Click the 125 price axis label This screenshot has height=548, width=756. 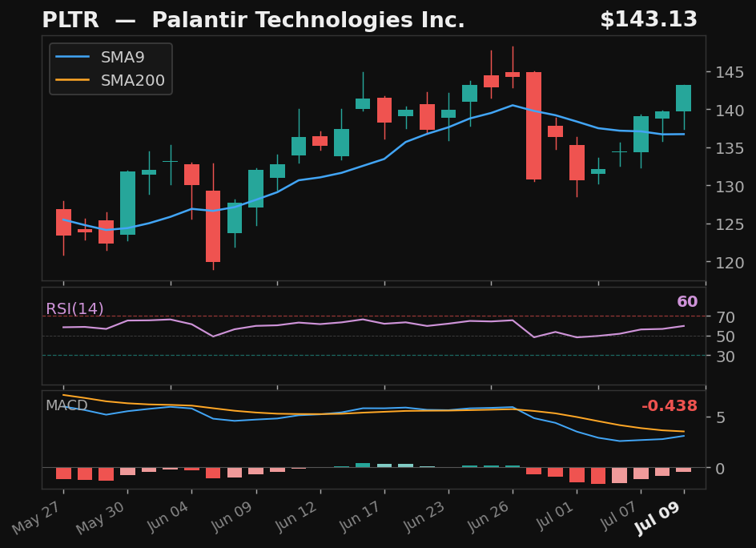[x=730, y=225]
